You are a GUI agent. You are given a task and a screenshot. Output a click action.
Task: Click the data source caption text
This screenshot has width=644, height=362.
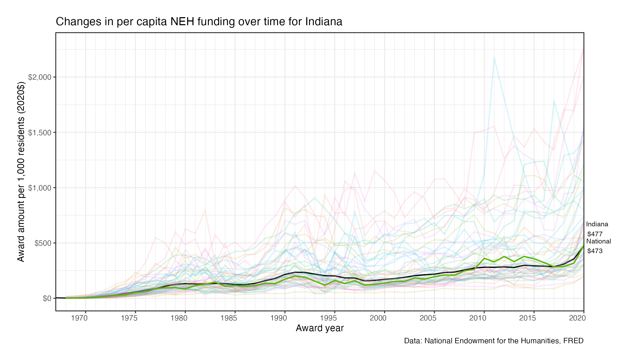494,341
